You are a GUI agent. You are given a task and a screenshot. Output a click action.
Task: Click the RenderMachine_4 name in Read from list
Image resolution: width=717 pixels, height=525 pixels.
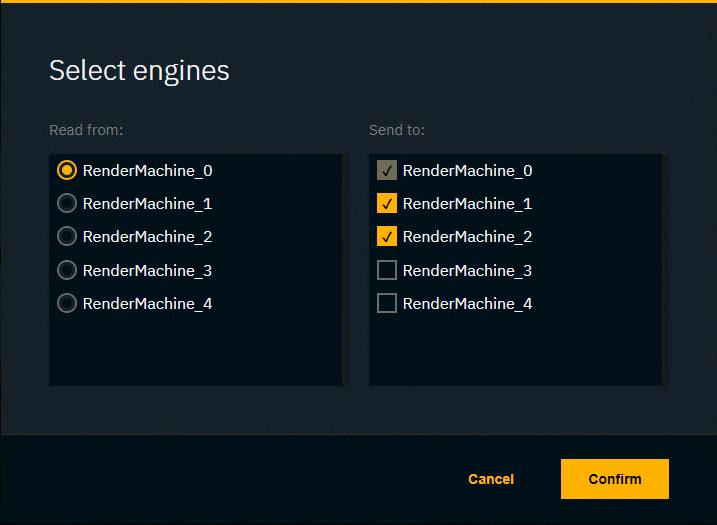point(147,303)
